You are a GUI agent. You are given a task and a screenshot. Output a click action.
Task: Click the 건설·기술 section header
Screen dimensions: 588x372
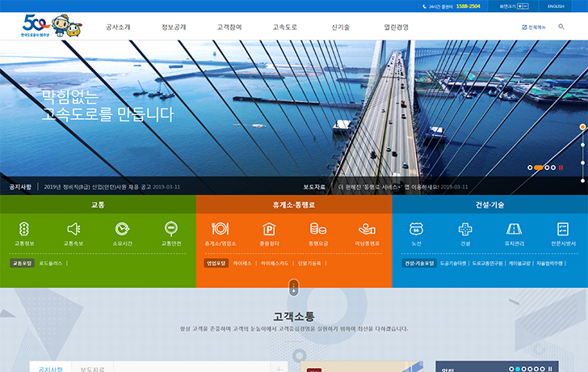[x=489, y=205]
